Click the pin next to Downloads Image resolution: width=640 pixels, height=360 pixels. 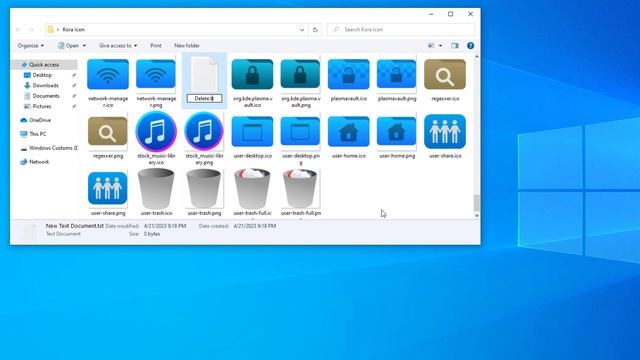tap(74, 85)
